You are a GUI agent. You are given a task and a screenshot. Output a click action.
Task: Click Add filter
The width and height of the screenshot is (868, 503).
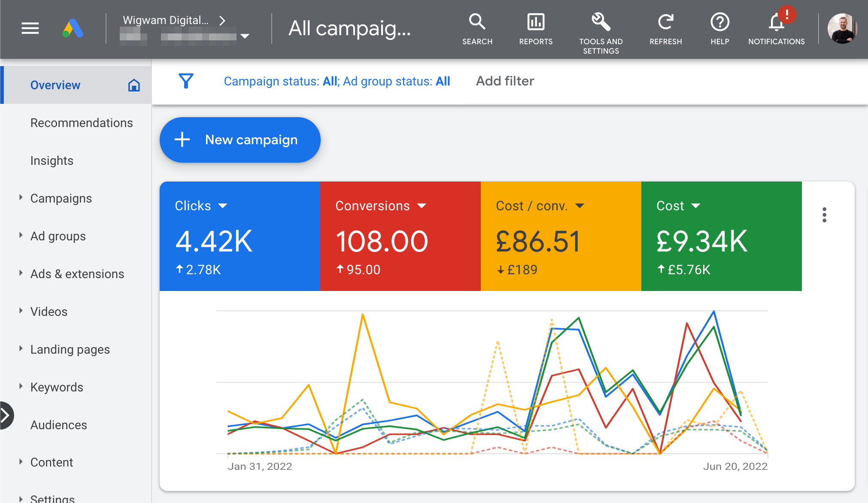[505, 81]
